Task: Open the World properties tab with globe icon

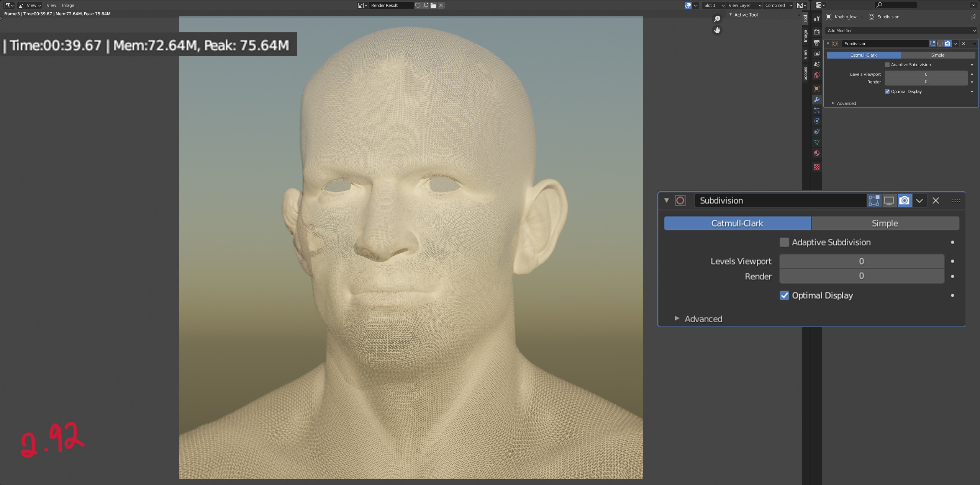Action: tap(816, 75)
